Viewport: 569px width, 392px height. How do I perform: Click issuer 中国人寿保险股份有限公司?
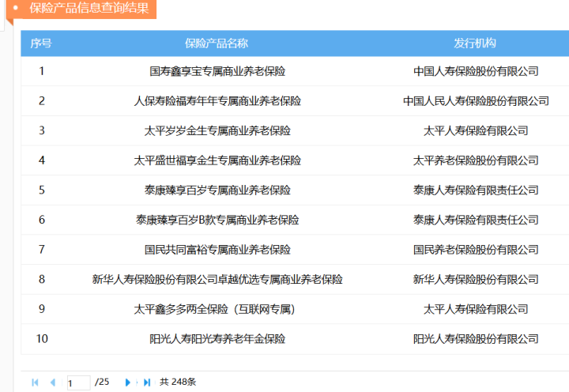(476, 71)
